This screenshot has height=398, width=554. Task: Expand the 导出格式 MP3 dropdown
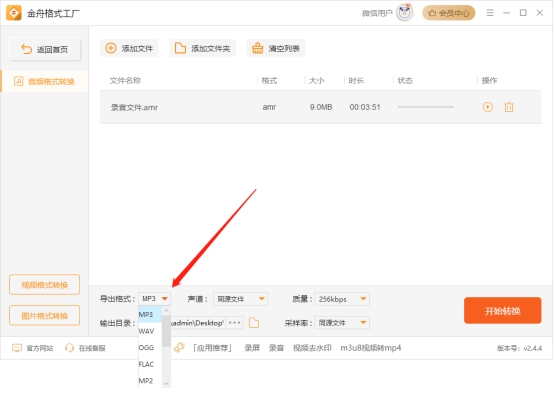[154, 299]
